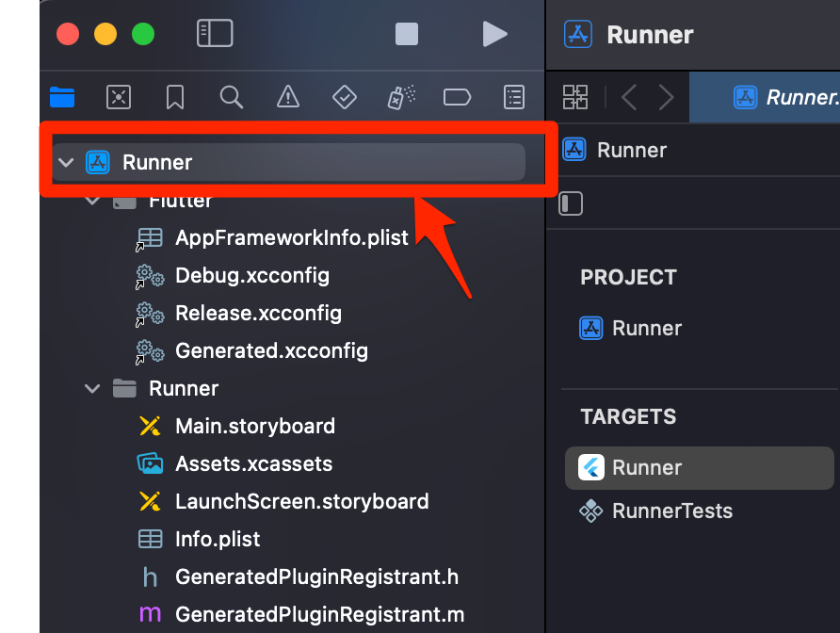Click the Main.storyboard file icon
This screenshot has height=633, width=840.
point(150,426)
